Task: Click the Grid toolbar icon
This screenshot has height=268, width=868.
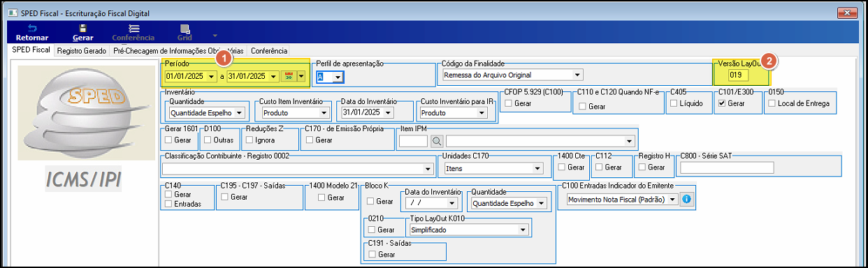Action: click(185, 33)
